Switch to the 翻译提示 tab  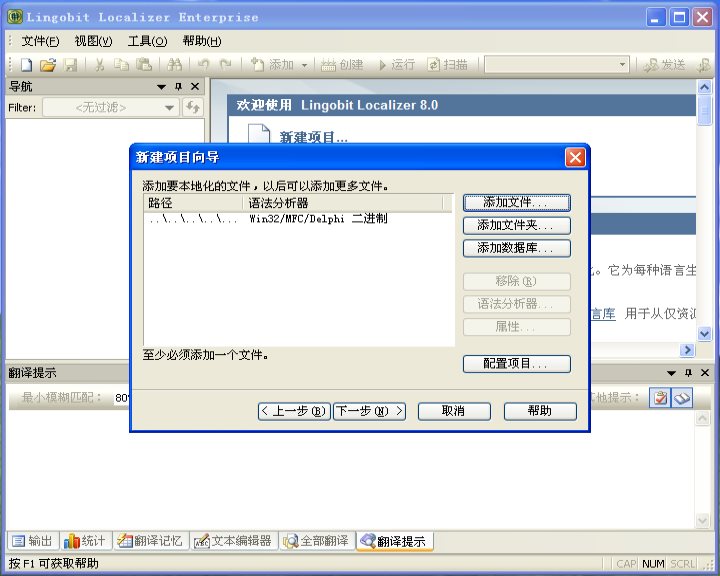click(394, 541)
